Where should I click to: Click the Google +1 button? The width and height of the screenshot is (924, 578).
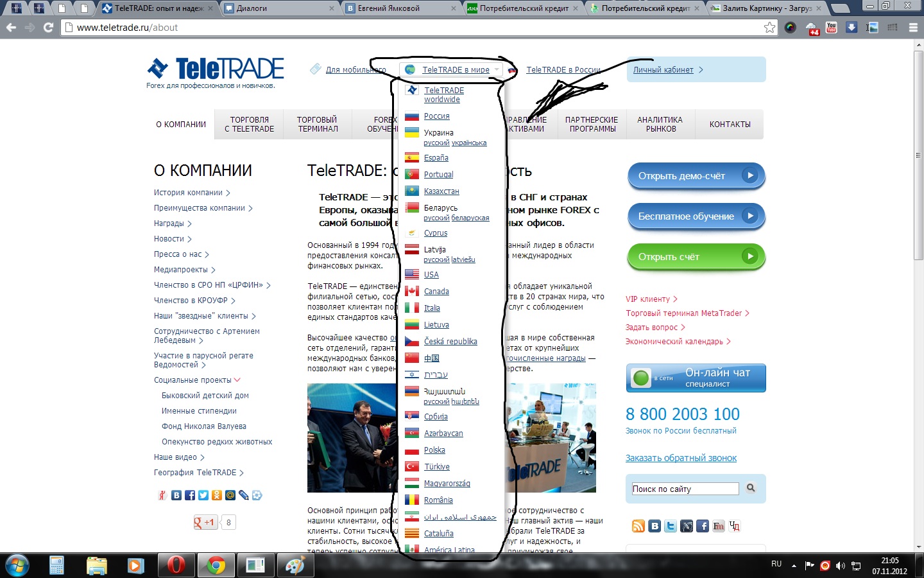[x=206, y=522]
